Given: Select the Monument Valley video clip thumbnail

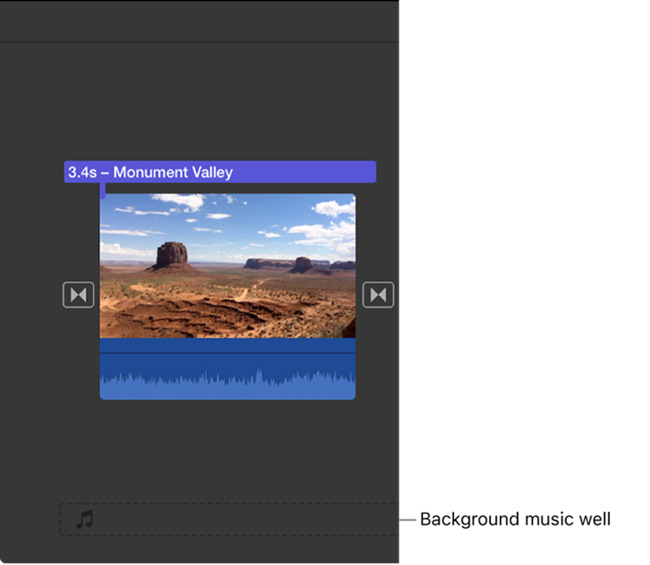Looking at the screenshot, I should [228, 266].
